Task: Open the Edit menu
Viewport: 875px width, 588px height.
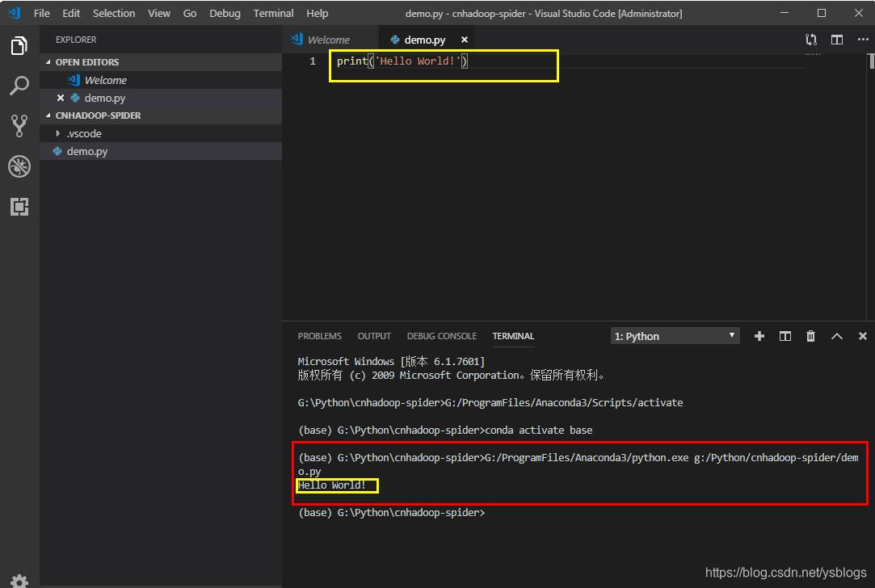Action: click(x=71, y=13)
